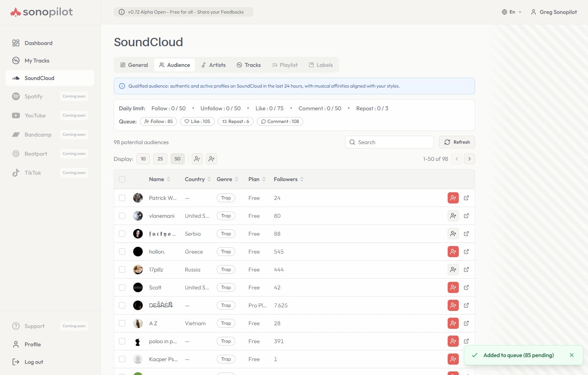Open the En language dropdown
This screenshot has width=588, height=375.
(x=512, y=12)
